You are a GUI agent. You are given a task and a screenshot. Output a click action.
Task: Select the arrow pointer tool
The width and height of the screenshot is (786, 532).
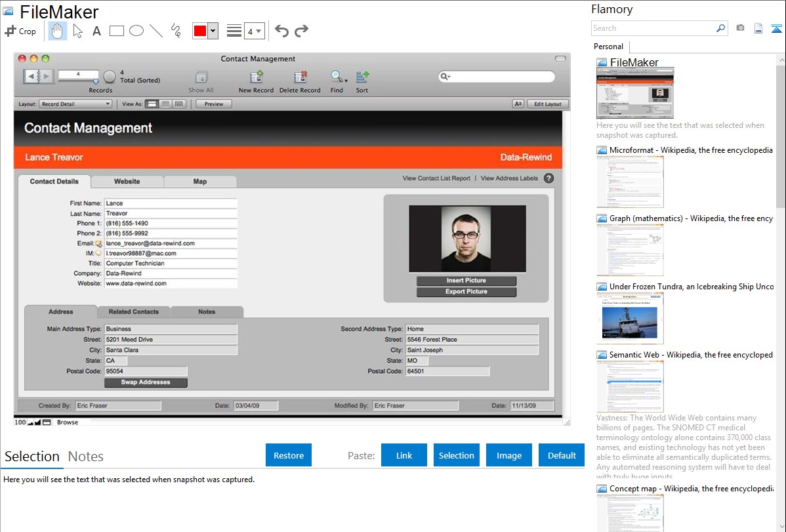(x=77, y=31)
